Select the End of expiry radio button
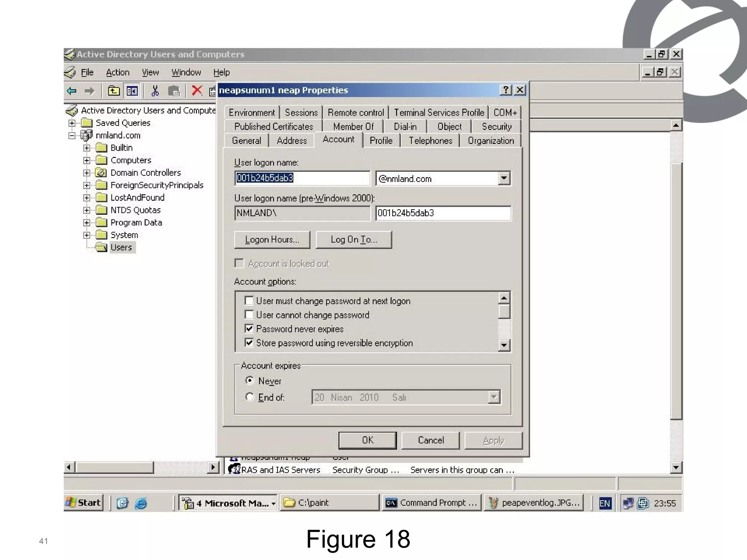The height and width of the screenshot is (560, 747). 250,397
